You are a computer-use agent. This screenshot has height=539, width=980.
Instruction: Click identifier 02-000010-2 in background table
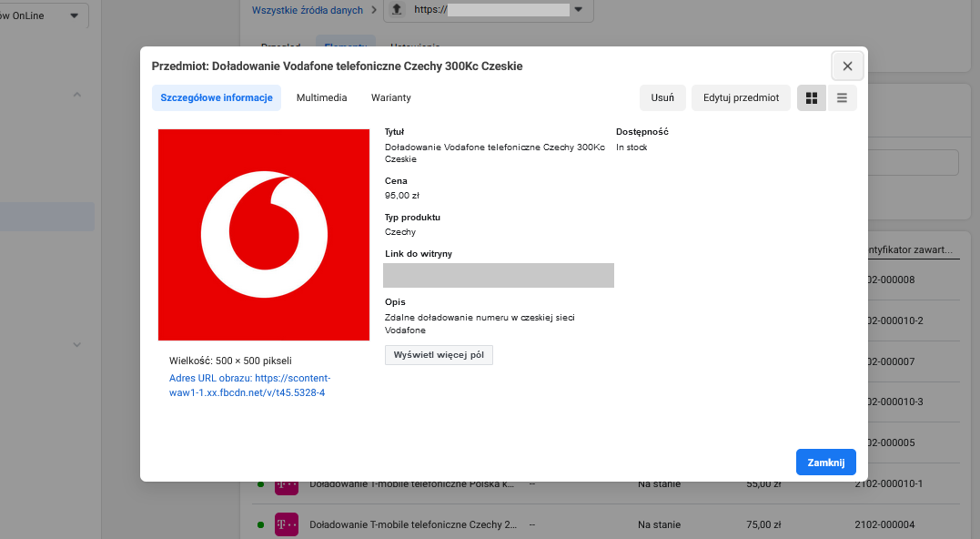[x=895, y=320]
